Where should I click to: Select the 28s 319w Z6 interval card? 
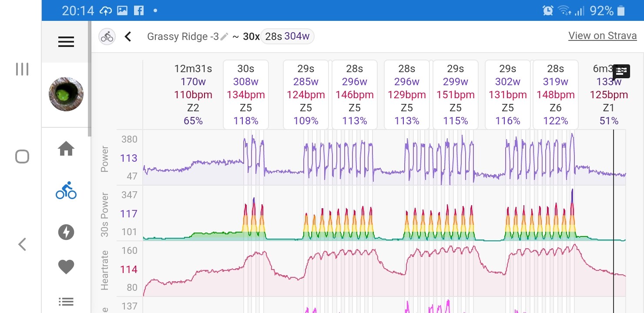pos(556,95)
